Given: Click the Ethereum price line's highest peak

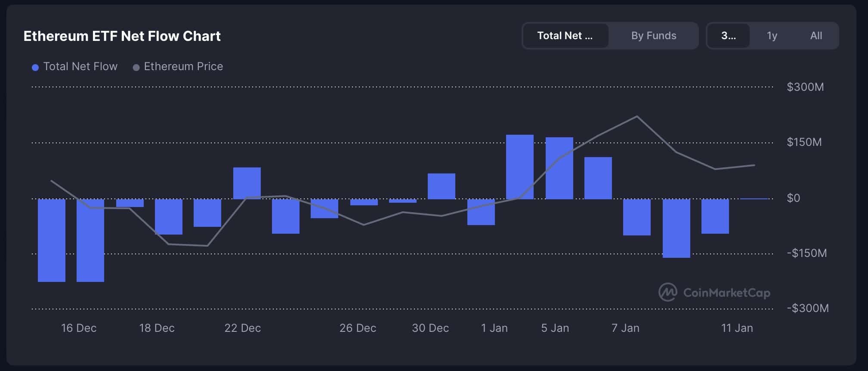Looking at the screenshot, I should (x=637, y=116).
